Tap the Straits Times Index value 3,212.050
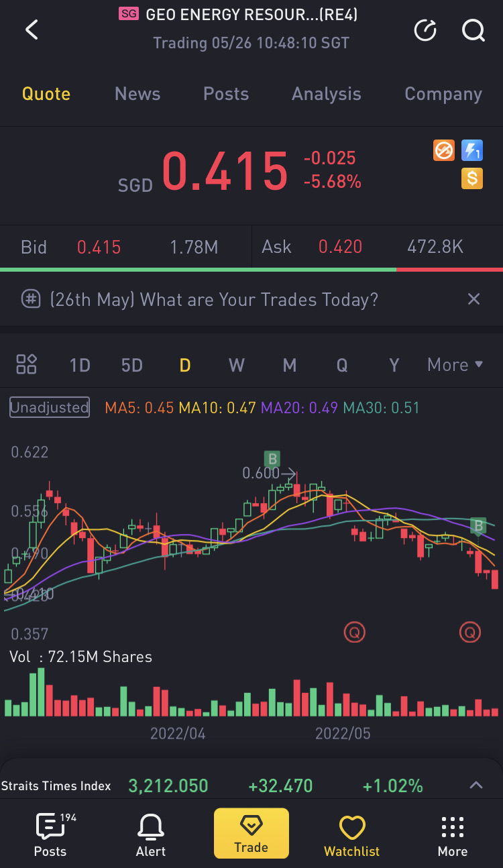Image resolution: width=503 pixels, height=868 pixels. click(168, 785)
